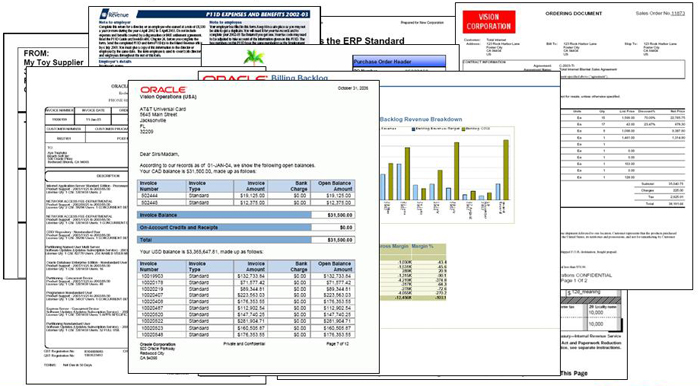Click the Vision Corporation red logo
This screenshot has height=386, width=700.
click(488, 22)
